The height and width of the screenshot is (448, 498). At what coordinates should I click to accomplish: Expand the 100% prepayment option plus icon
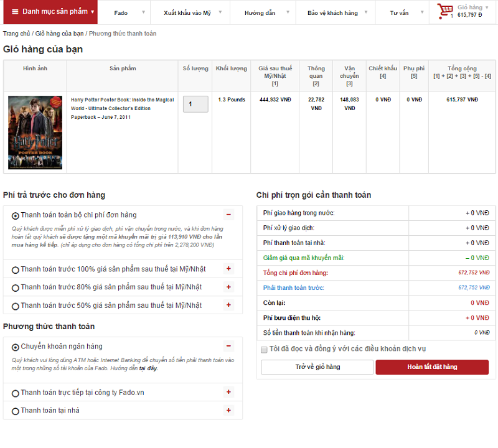point(228,269)
